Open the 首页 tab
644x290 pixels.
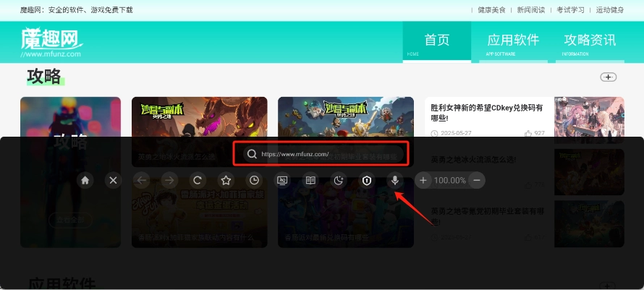point(436,40)
